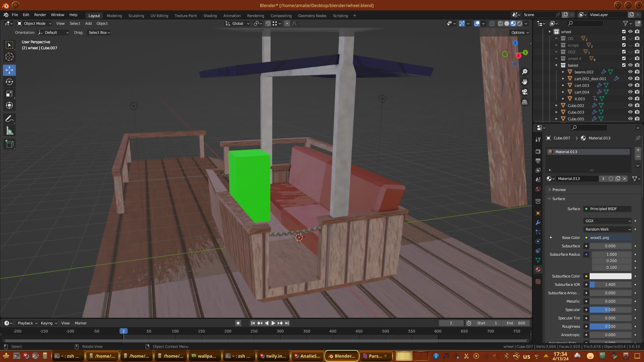This screenshot has height=362, width=644.
Task: Choose the Add Cube tool
Action: pos(9,144)
